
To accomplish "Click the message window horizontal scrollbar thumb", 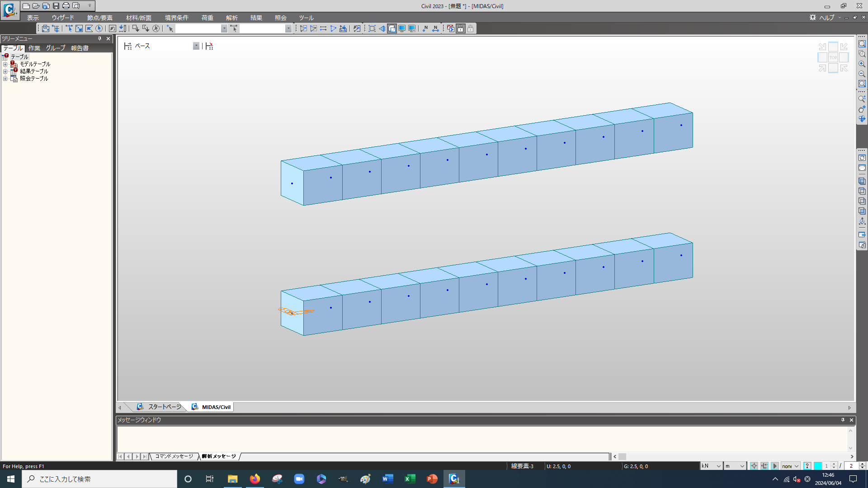I will (x=623, y=456).
